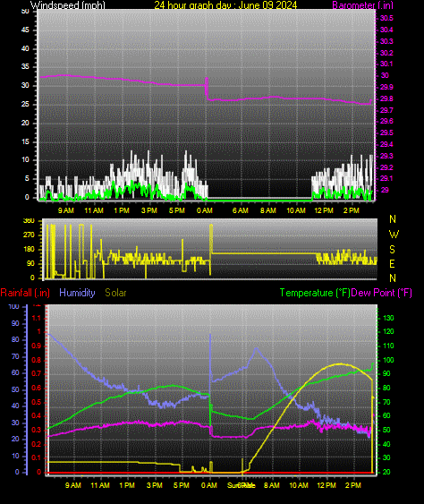Click the E compass label beside the wind direction graph
This screenshot has width=424, height=504.
click(392, 264)
